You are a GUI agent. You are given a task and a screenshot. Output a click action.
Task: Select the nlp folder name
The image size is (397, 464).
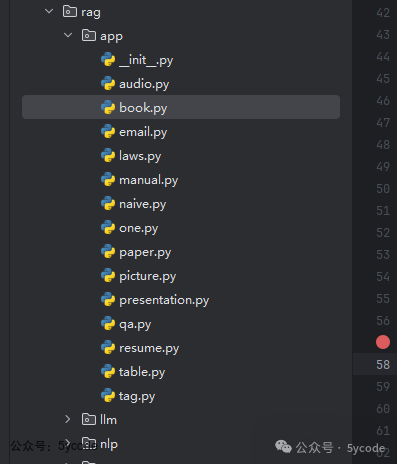109,444
